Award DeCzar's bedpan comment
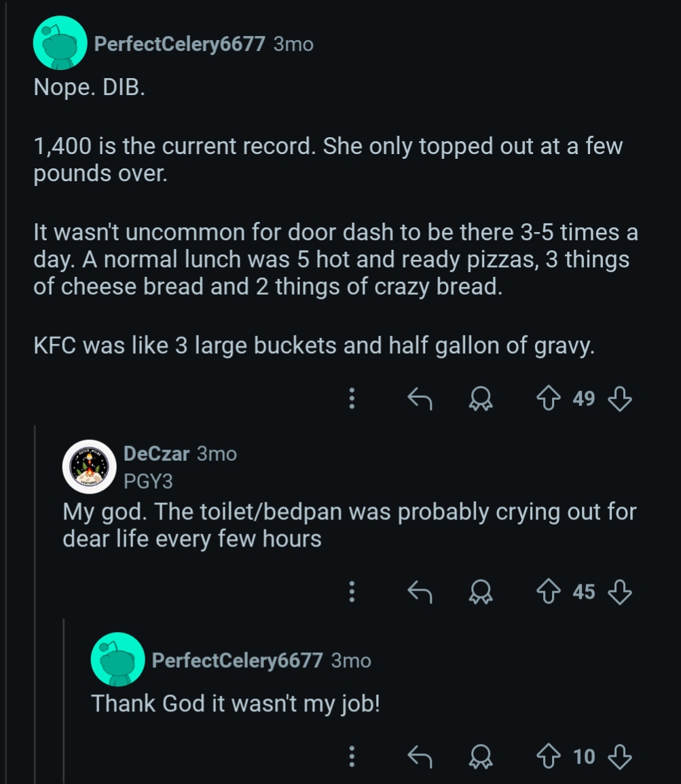This screenshot has height=784, width=681. [481, 593]
